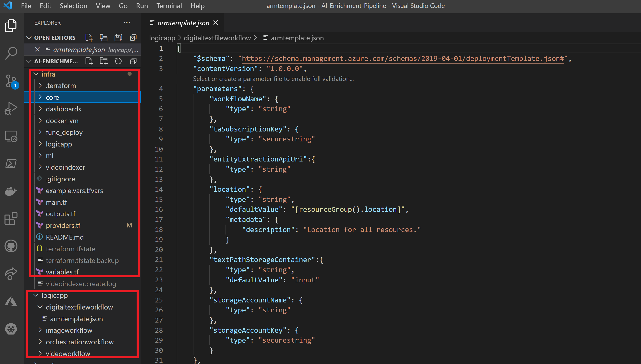
Task: Open the schema.management.azure.com URL
Action: coord(403,58)
